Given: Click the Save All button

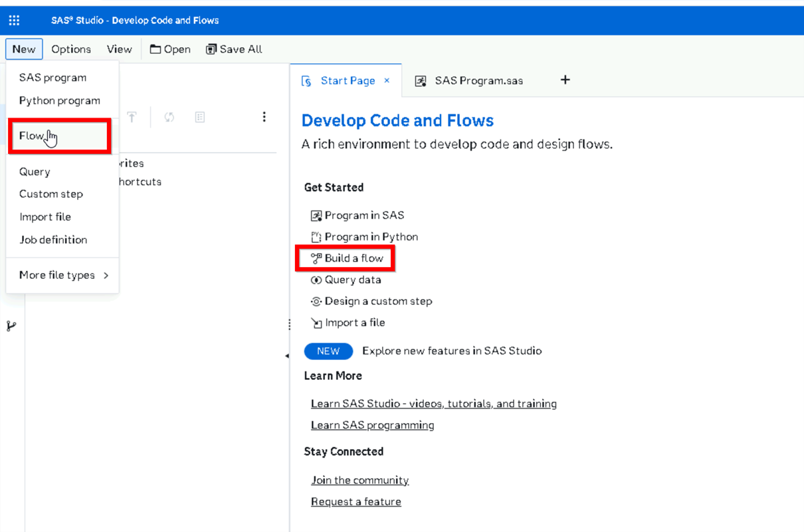Looking at the screenshot, I should (x=234, y=49).
